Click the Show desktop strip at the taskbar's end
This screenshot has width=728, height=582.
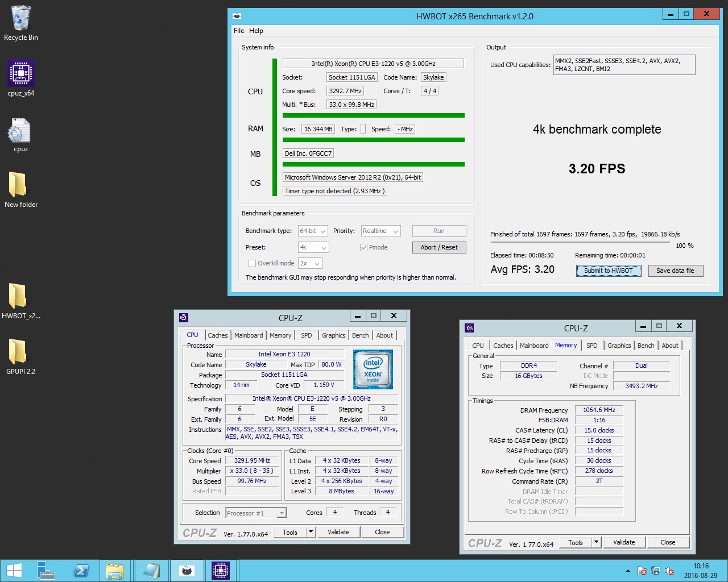click(x=726, y=571)
